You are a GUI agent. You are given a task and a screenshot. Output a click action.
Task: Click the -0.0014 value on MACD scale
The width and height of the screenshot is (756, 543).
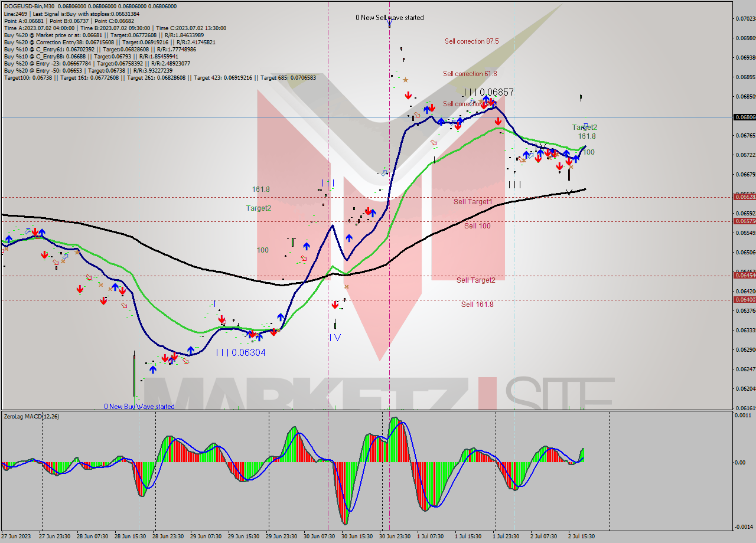(x=744, y=526)
